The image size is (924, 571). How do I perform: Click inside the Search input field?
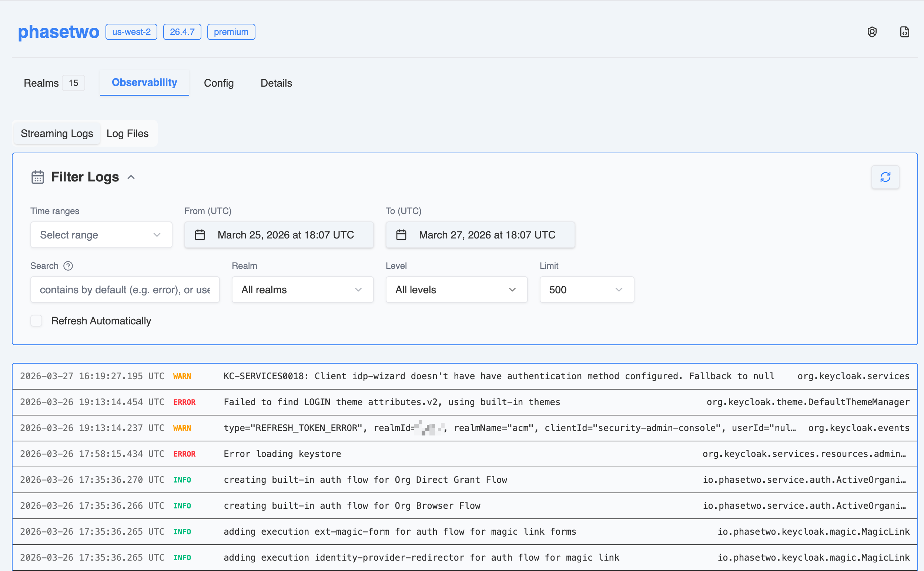[124, 290]
